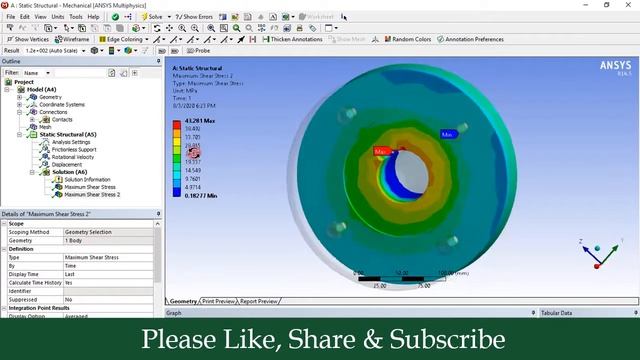Select Displacement tree item
The image size is (640, 360).
point(67,164)
